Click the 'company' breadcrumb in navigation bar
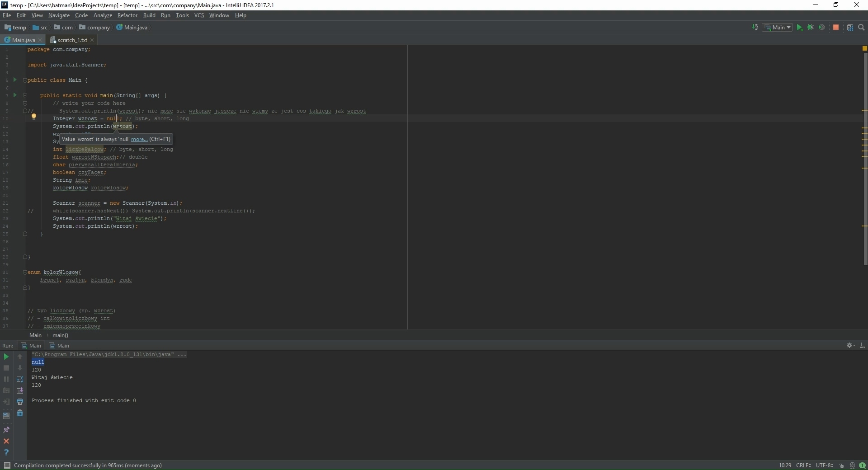This screenshot has width=868, height=470. pos(98,28)
